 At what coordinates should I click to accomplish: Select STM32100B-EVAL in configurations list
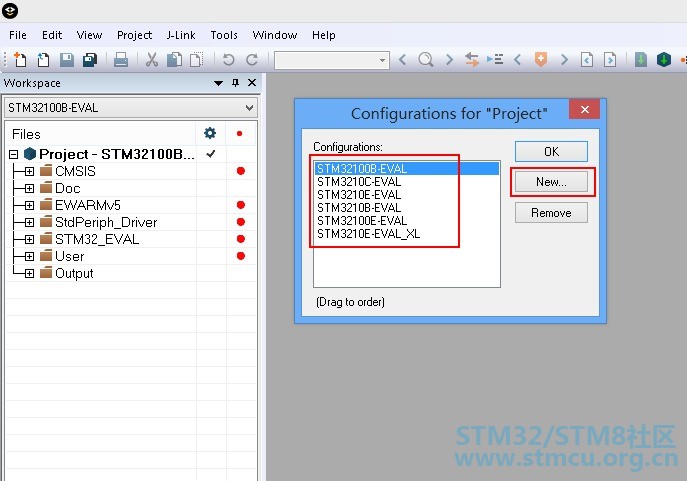[x=407, y=169]
